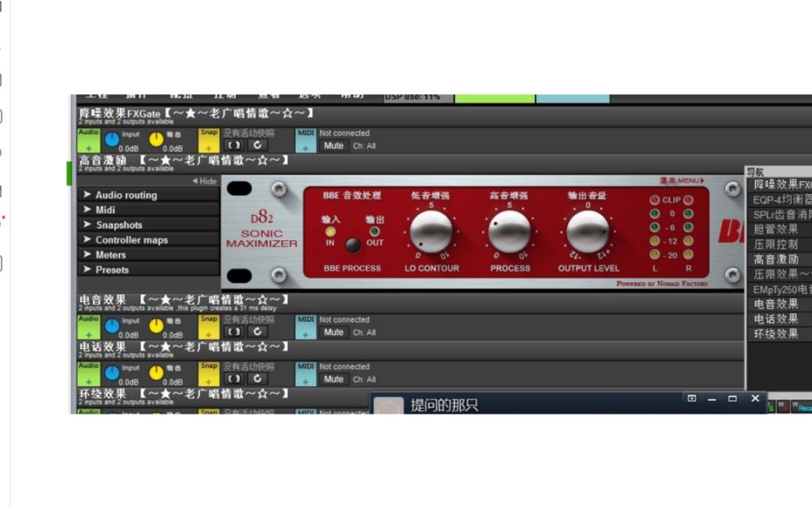The image size is (812, 507).
Task: Select EQP-4均衡器 in the navigation list
Action: [x=780, y=200]
